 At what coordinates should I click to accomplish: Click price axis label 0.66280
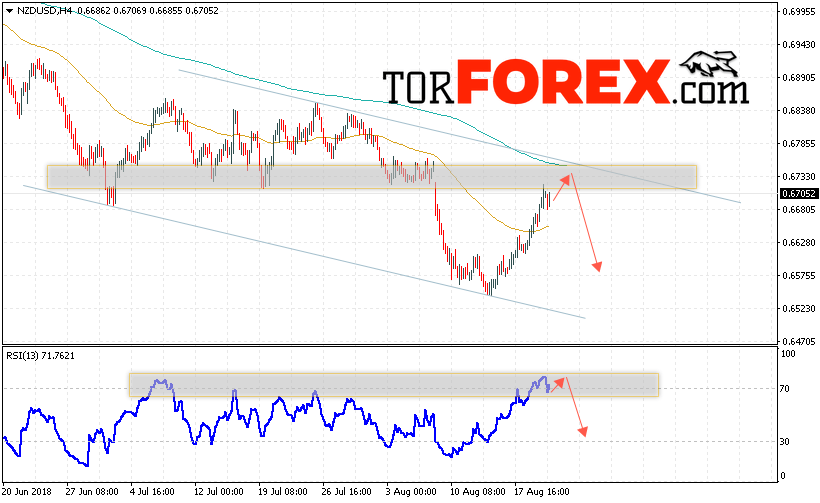799,242
